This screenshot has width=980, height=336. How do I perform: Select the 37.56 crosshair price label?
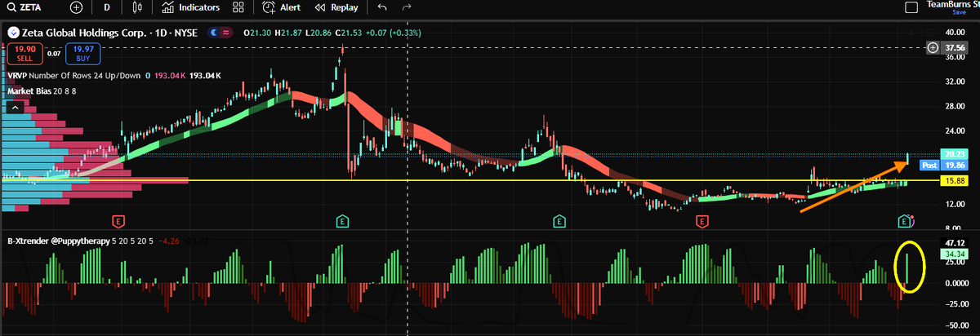(955, 48)
